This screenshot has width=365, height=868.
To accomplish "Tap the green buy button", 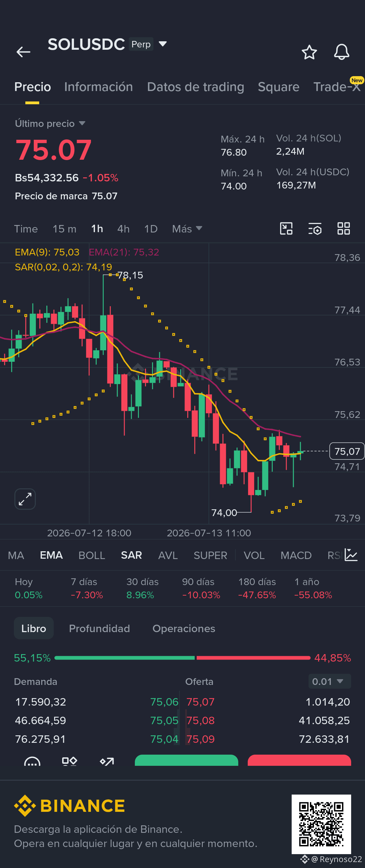I will coord(187,760).
